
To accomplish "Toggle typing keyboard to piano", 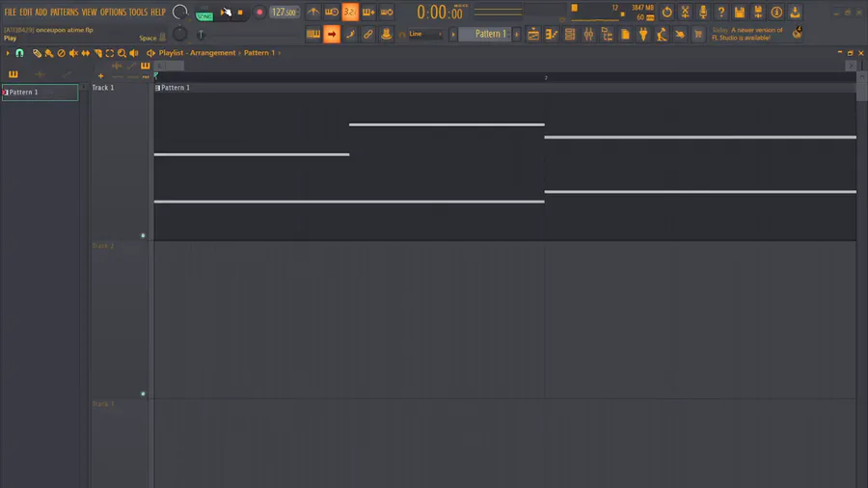I will (x=313, y=35).
